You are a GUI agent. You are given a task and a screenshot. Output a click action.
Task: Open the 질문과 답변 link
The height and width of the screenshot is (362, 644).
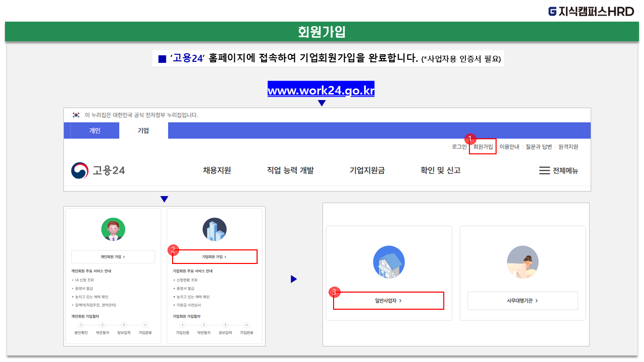click(x=539, y=147)
